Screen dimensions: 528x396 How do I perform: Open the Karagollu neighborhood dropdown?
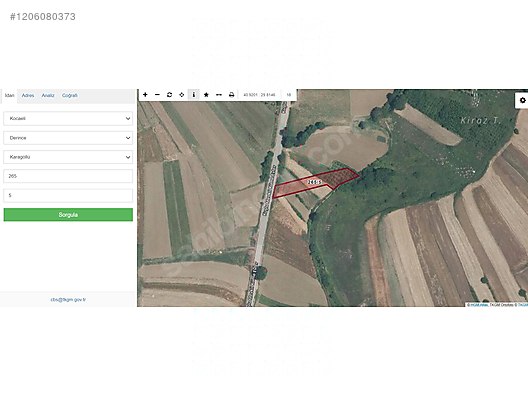click(68, 157)
